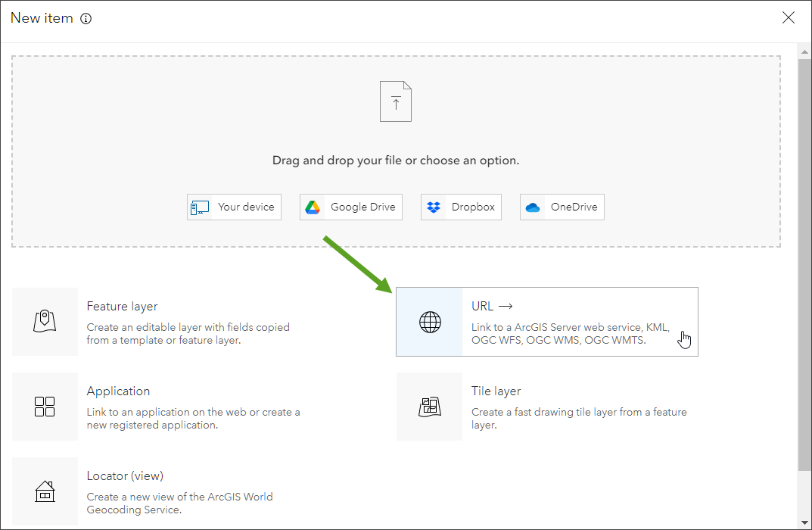812x530 pixels.
Task: Select the Tile layer title
Action: [x=496, y=391]
